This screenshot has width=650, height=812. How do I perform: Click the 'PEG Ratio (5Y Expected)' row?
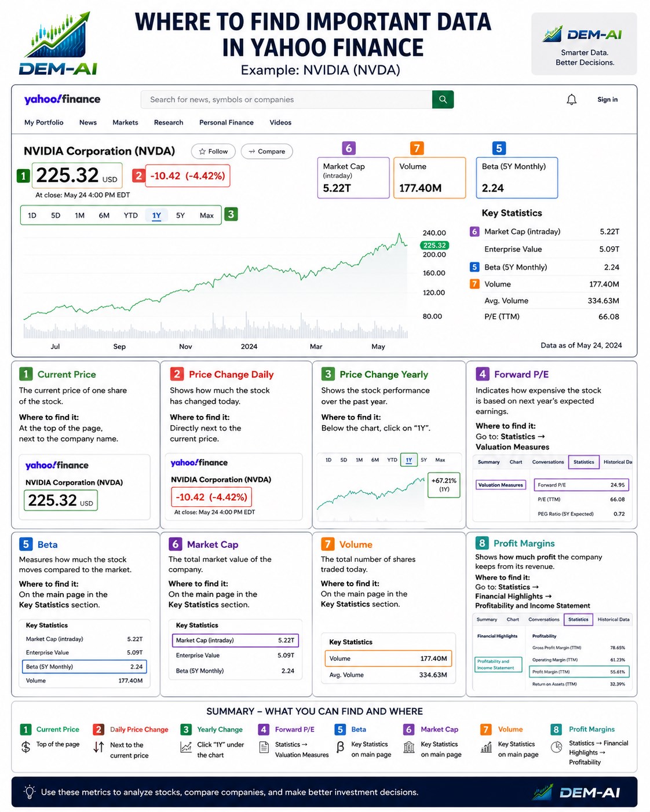click(x=581, y=514)
